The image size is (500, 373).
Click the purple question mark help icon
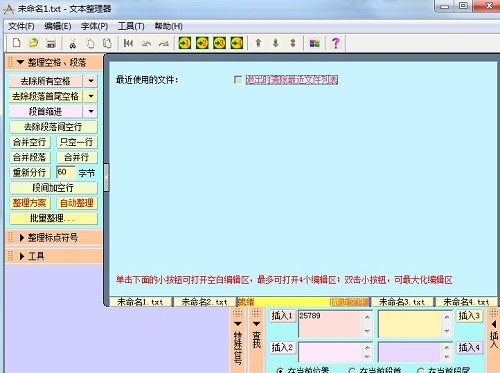[336, 43]
